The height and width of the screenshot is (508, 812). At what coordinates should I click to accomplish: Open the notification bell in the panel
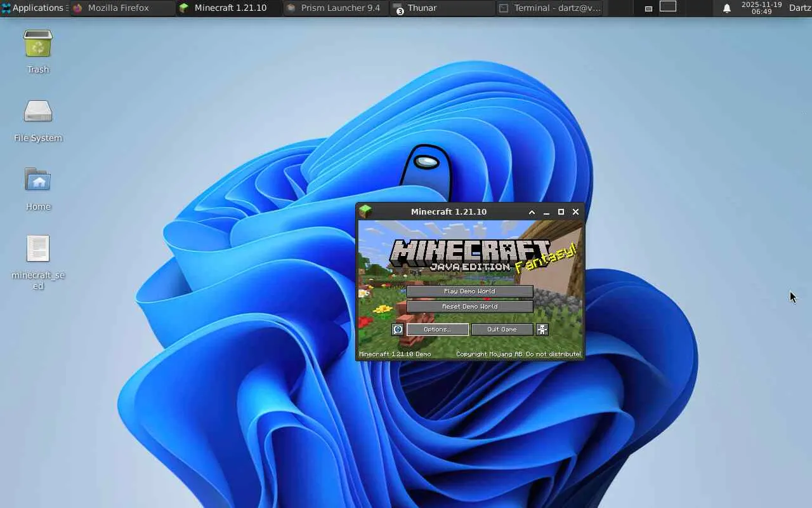(727, 8)
